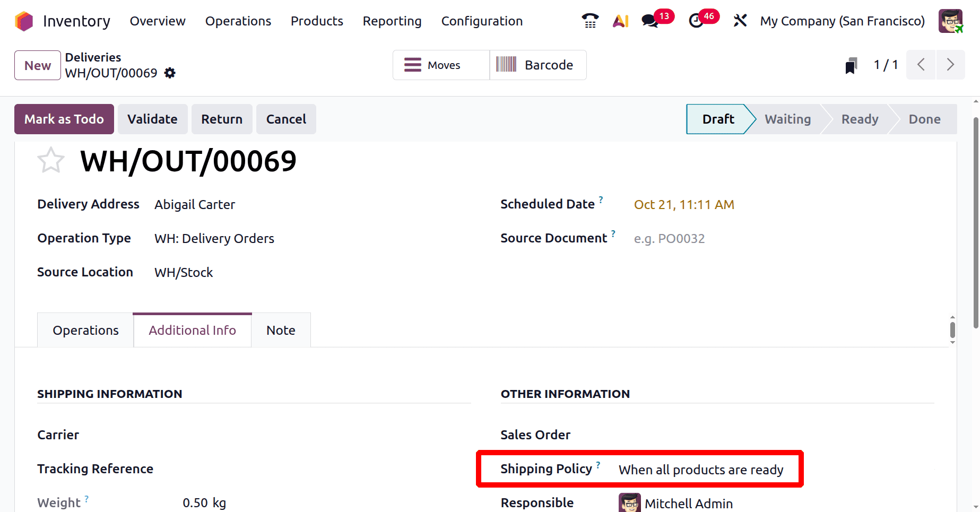Click the developer tools wrench icon
This screenshot has width=980, height=512.
click(740, 21)
